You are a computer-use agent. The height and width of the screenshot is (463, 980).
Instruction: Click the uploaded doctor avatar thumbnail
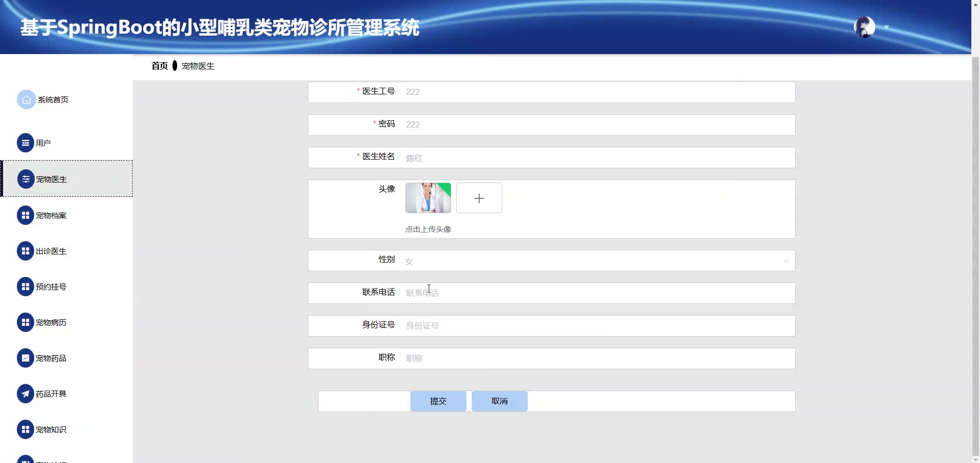[x=428, y=198]
